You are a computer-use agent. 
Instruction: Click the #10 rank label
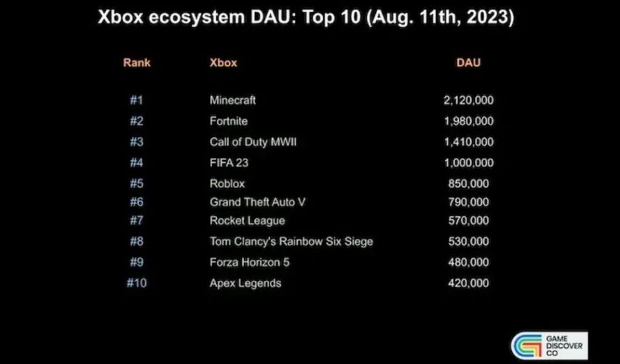pyautogui.click(x=136, y=283)
